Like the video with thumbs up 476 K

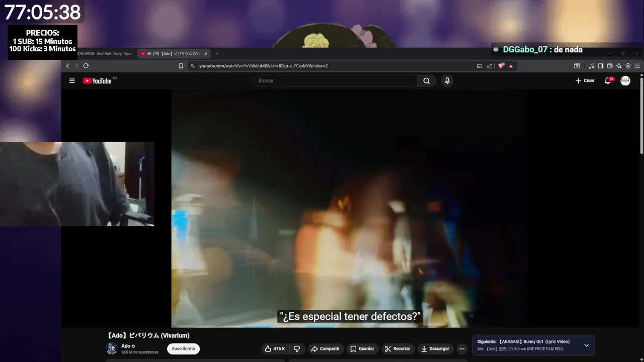coord(275,348)
